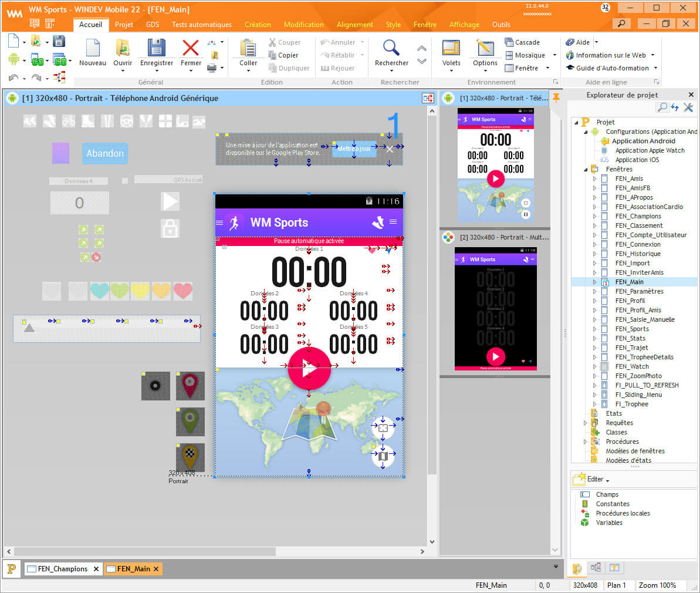
Task: Expand the FEN_Main tree node
Action: tap(594, 282)
